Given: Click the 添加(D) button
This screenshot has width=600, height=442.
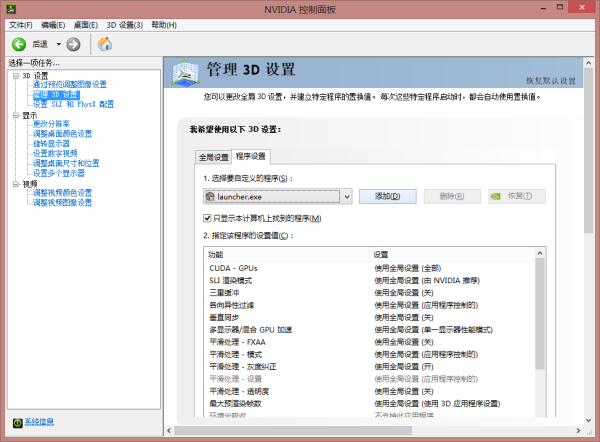Looking at the screenshot, I should coord(388,196).
